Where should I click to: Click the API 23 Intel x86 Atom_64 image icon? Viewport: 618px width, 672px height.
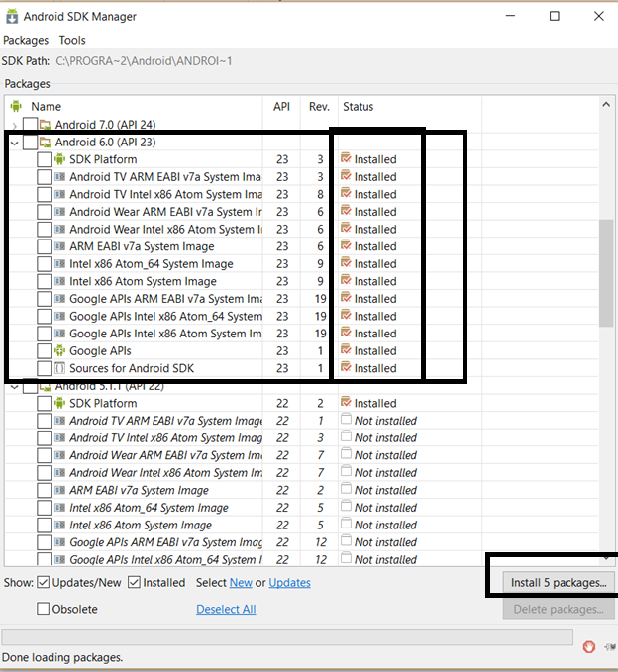(59, 263)
